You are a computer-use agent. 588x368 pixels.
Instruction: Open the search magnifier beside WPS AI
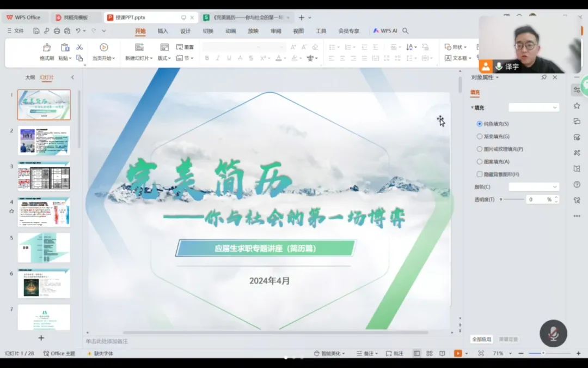tap(405, 31)
